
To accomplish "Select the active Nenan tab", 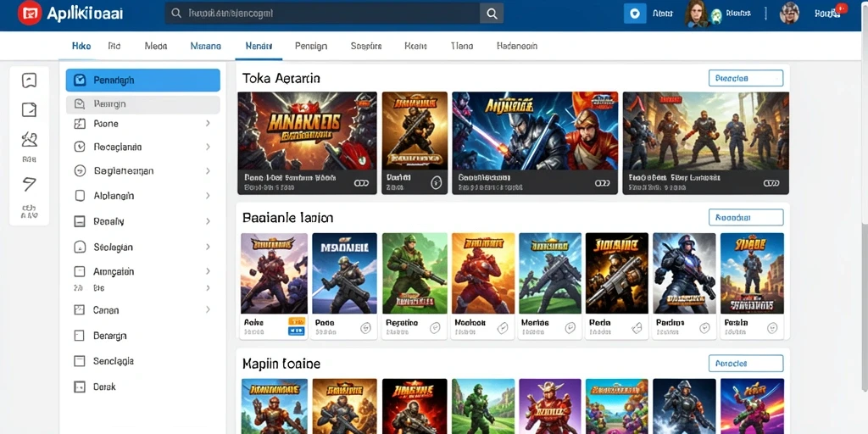I will click(259, 47).
